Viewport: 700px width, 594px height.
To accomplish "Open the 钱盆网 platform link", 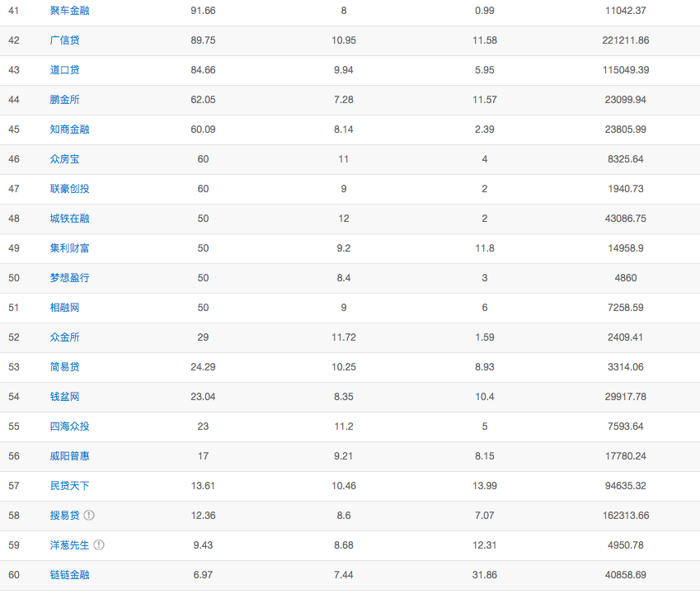I will click(x=65, y=397).
